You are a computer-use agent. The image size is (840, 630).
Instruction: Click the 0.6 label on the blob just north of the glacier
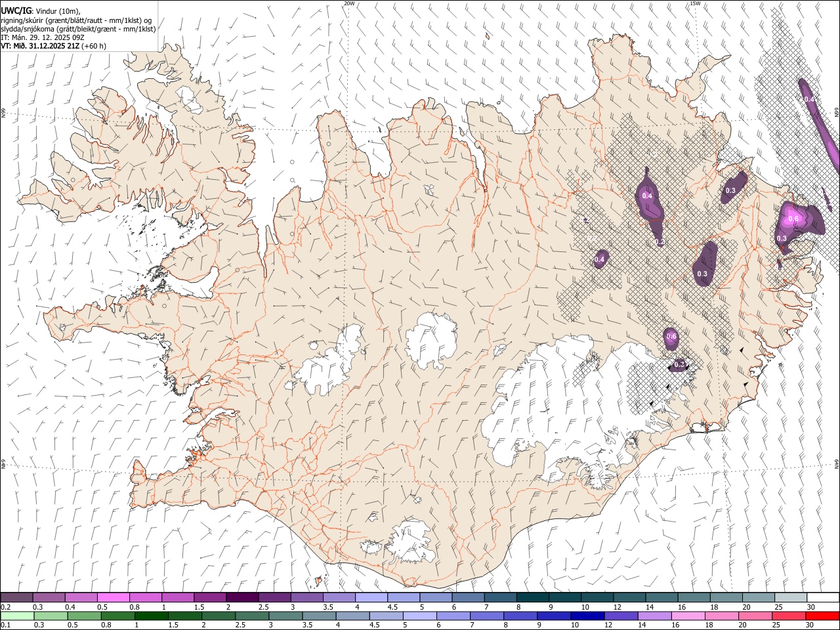point(671,337)
